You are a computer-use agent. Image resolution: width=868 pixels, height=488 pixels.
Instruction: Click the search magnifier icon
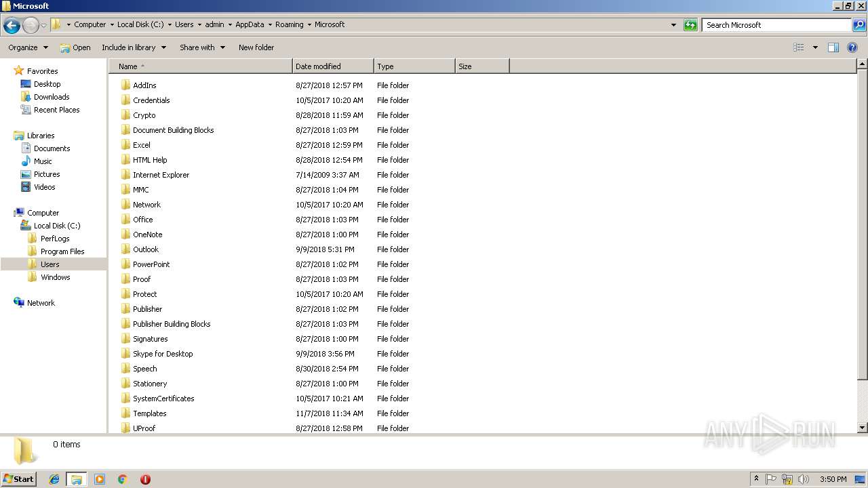click(859, 25)
